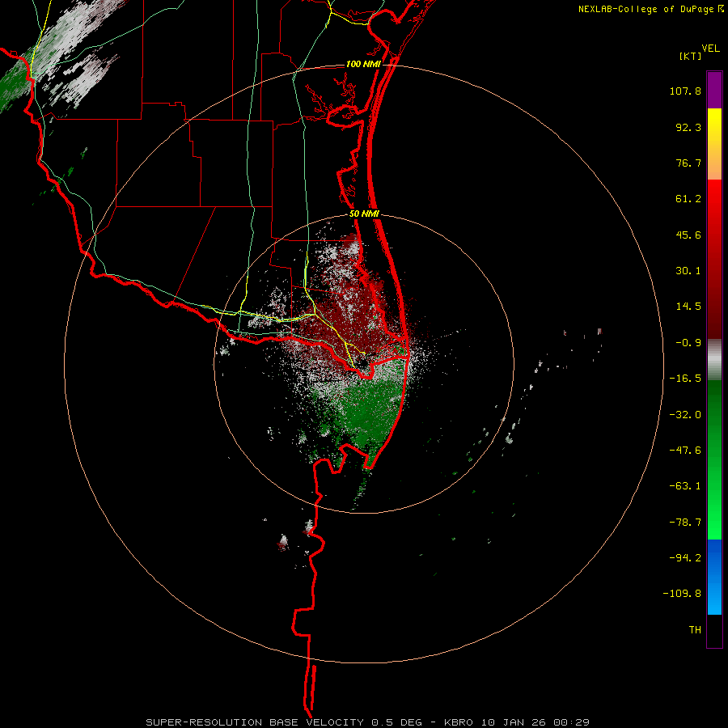Viewport: 728px width, 728px height.
Task: Click the purple segment of velocity color bar
Action: (714, 90)
